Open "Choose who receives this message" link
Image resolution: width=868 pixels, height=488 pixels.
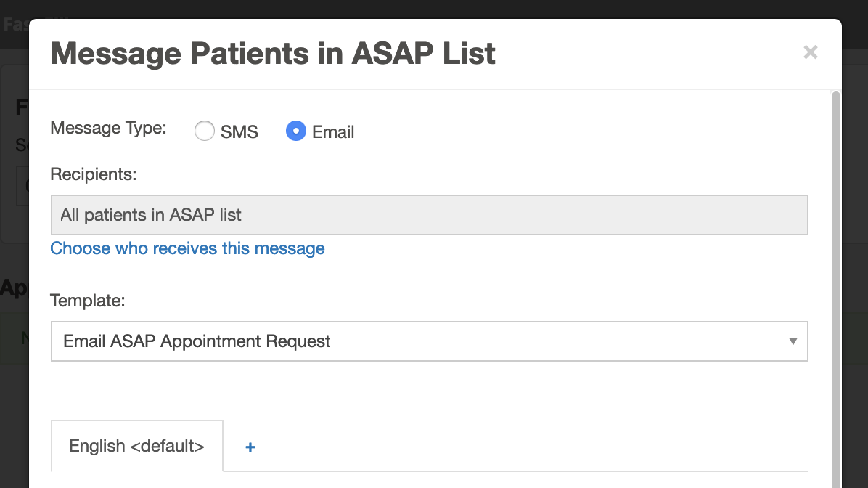coord(187,248)
